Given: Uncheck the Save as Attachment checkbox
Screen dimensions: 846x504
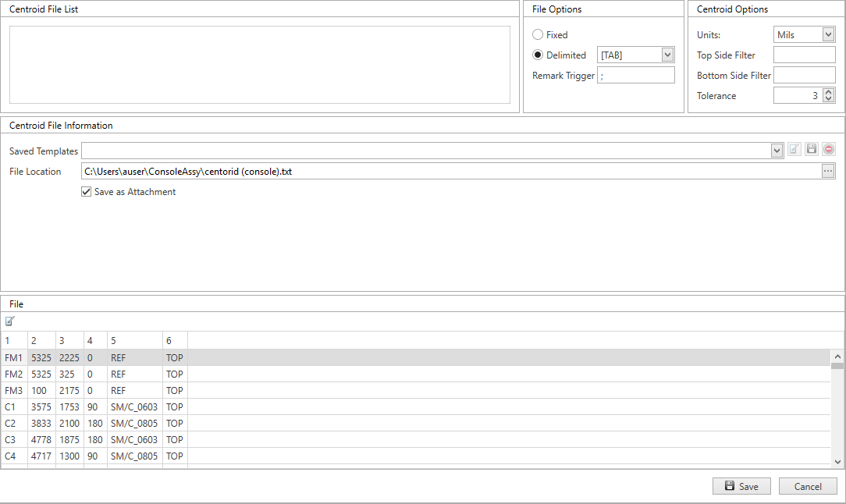Looking at the screenshot, I should [x=86, y=191].
